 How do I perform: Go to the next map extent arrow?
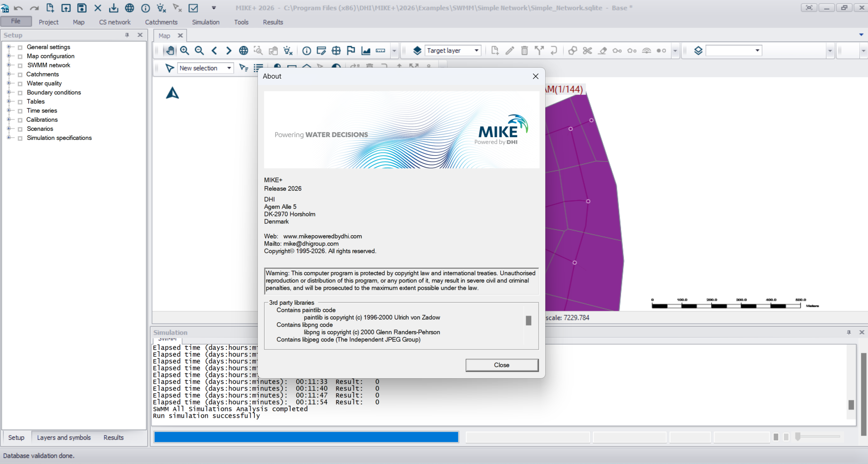click(x=229, y=50)
